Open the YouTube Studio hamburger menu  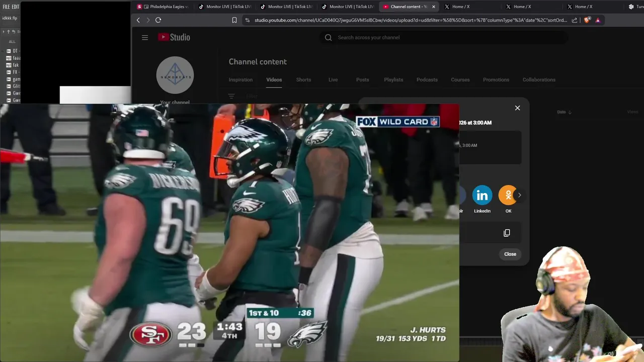click(145, 37)
